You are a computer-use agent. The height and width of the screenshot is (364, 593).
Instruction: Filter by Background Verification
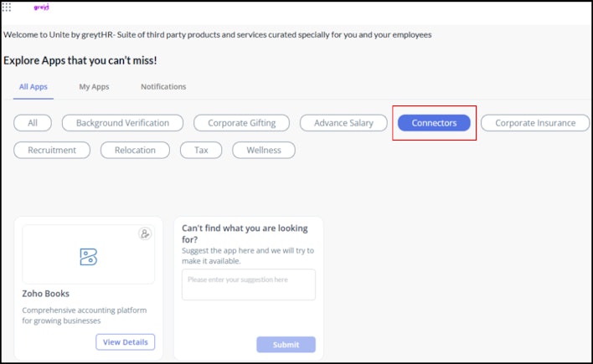click(x=122, y=123)
